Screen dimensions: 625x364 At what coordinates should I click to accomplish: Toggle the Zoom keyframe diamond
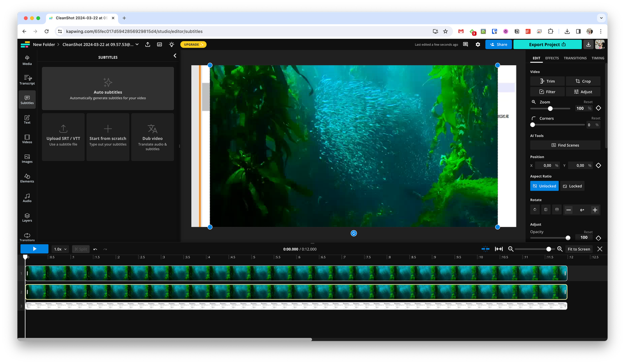pos(598,108)
